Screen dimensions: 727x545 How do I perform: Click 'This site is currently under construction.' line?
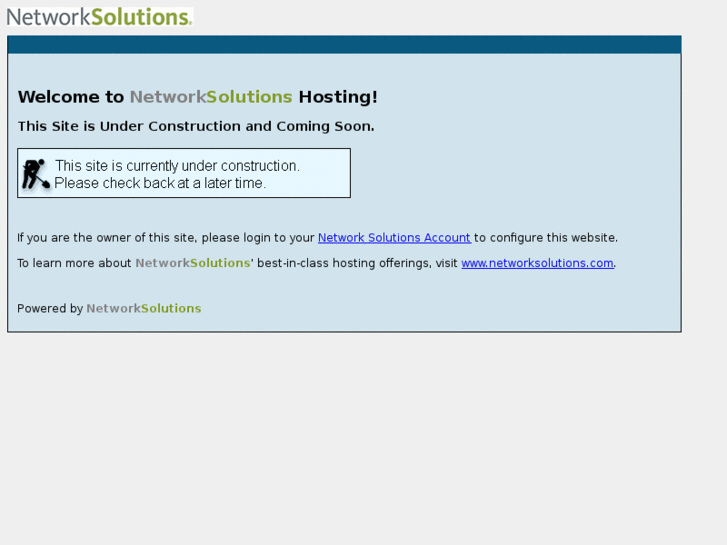pyautogui.click(x=177, y=166)
